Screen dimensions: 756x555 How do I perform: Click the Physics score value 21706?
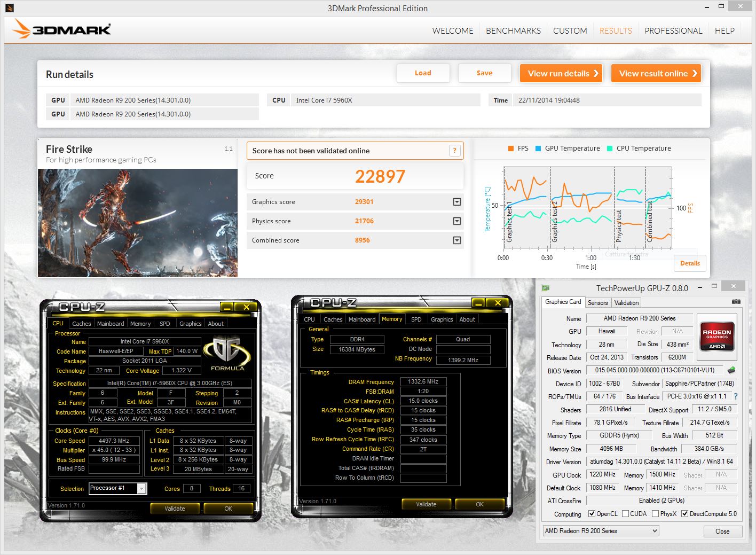click(364, 221)
